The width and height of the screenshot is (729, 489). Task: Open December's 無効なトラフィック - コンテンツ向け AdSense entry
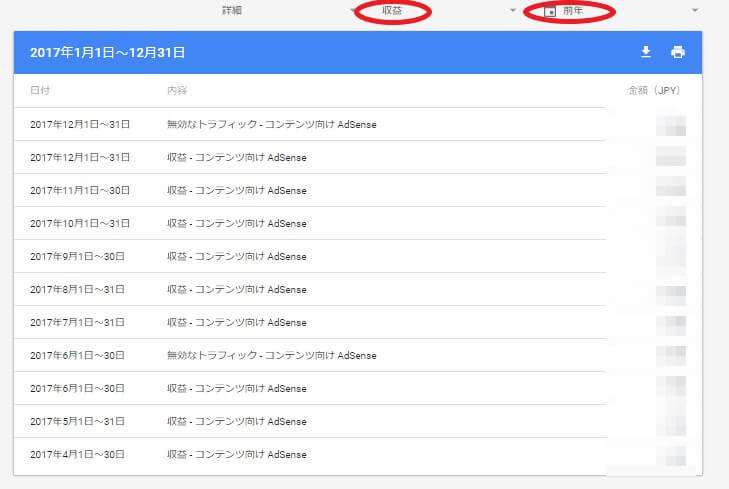point(272,124)
